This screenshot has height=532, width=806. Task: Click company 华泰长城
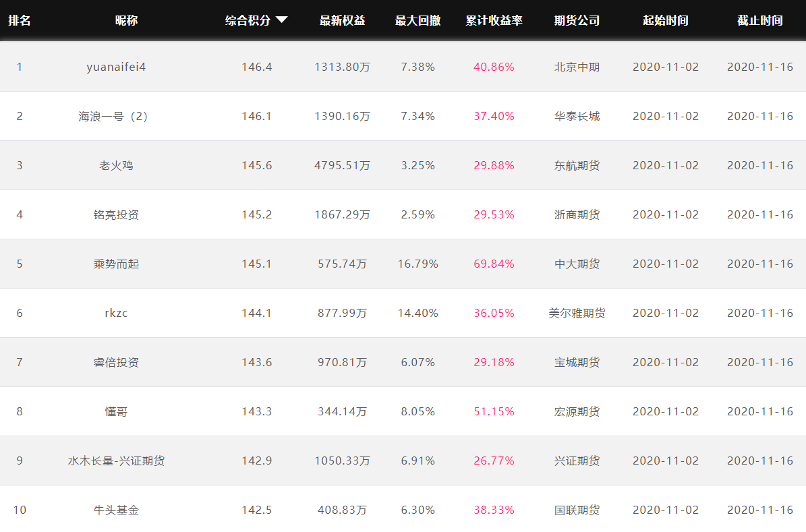click(577, 116)
